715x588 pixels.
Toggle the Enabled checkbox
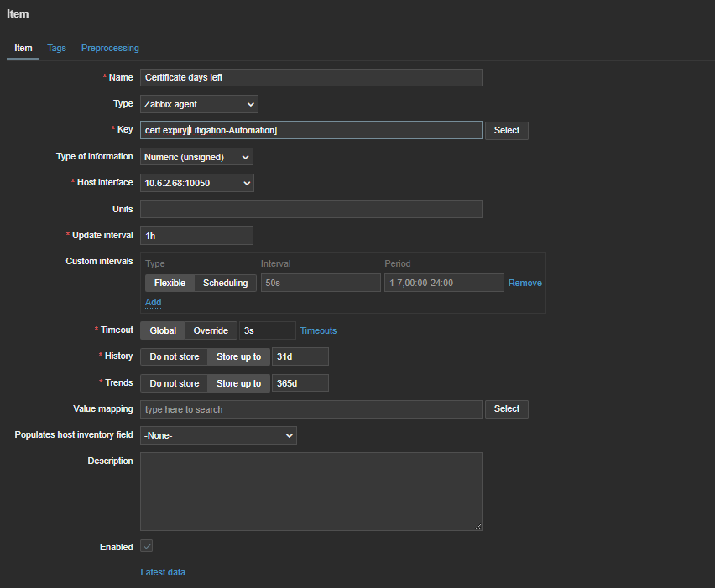click(x=147, y=547)
